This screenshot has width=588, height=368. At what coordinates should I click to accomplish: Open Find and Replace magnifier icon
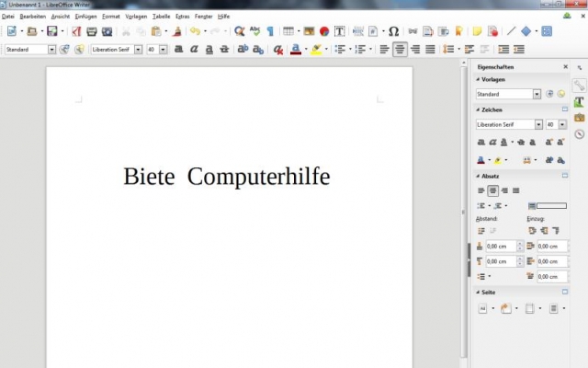coord(240,31)
